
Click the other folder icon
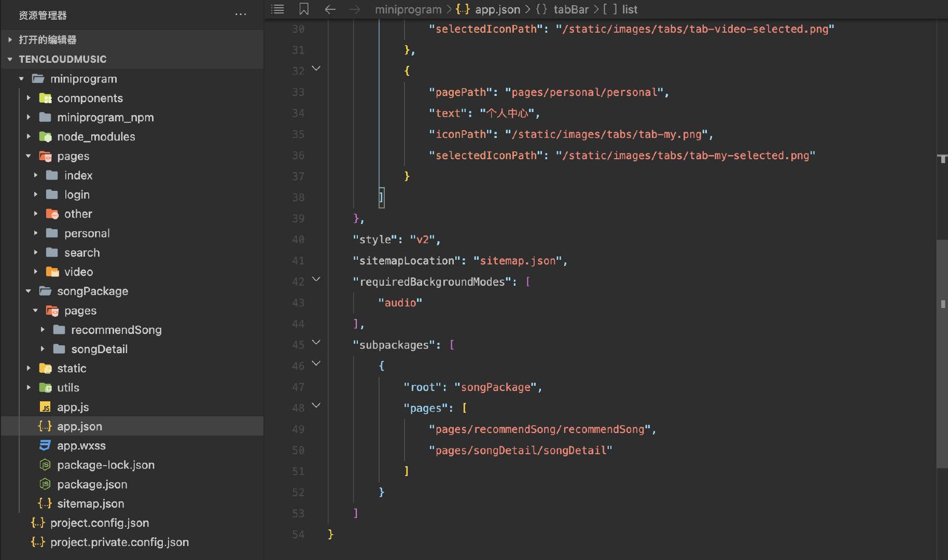click(52, 214)
